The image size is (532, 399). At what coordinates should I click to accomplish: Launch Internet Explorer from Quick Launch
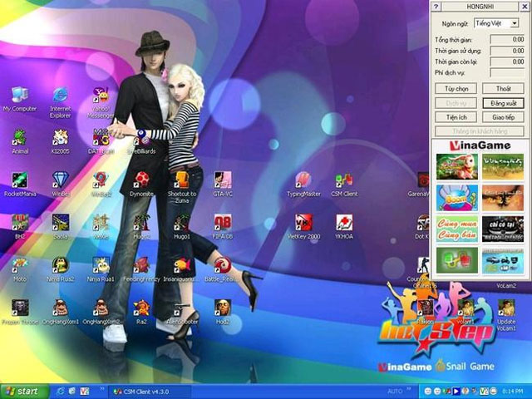[61, 392]
